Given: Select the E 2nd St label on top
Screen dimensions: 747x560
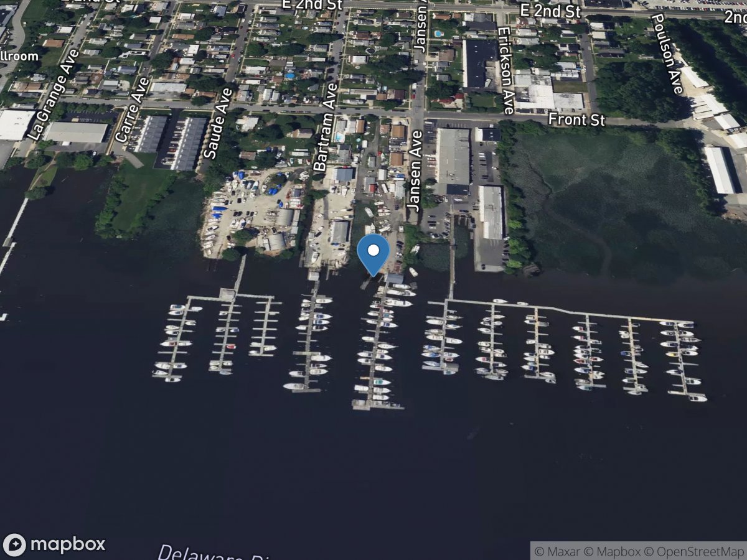Looking at the screenshot, I should (311, 5).
